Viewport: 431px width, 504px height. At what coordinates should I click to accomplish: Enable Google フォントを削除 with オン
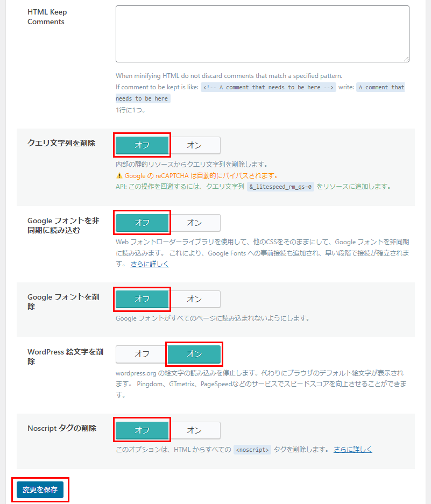[194, 299]
